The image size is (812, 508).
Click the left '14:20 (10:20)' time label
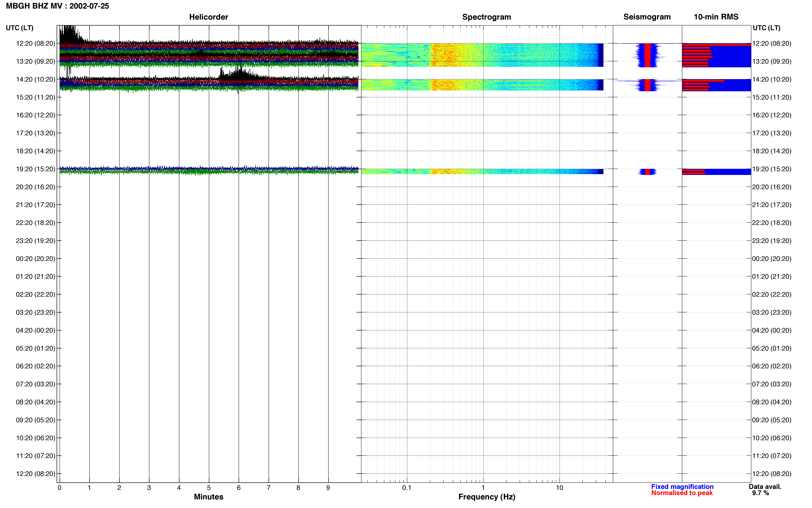[36, 79]
